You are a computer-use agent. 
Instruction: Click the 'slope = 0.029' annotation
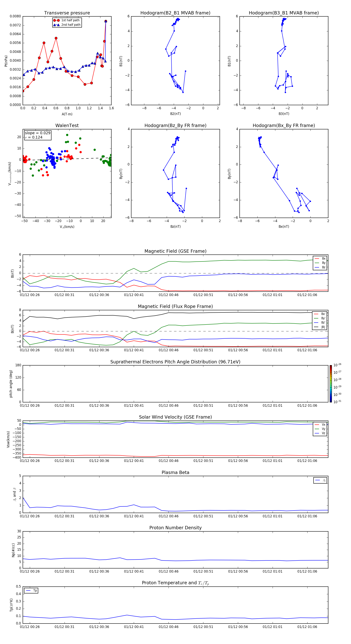click(38, 133)
